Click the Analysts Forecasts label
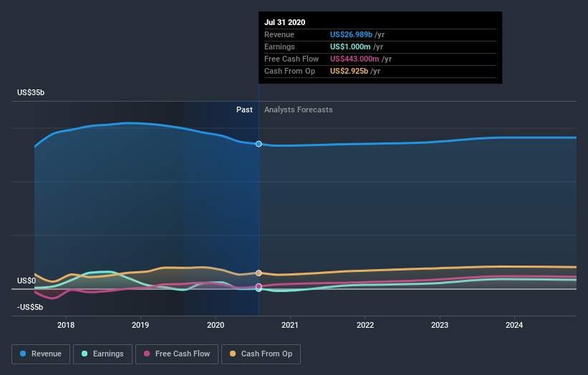Image resolution: width=588 pixels, height=375 pixels. (x=299, y=109)
